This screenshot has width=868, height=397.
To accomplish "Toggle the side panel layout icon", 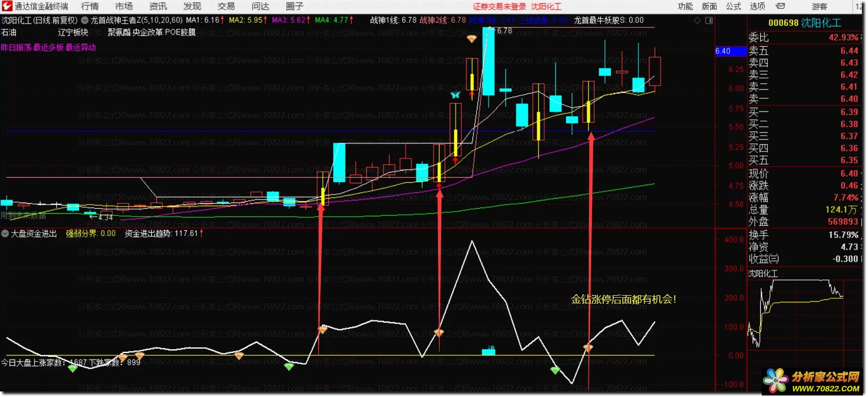I will coord(709,20).
